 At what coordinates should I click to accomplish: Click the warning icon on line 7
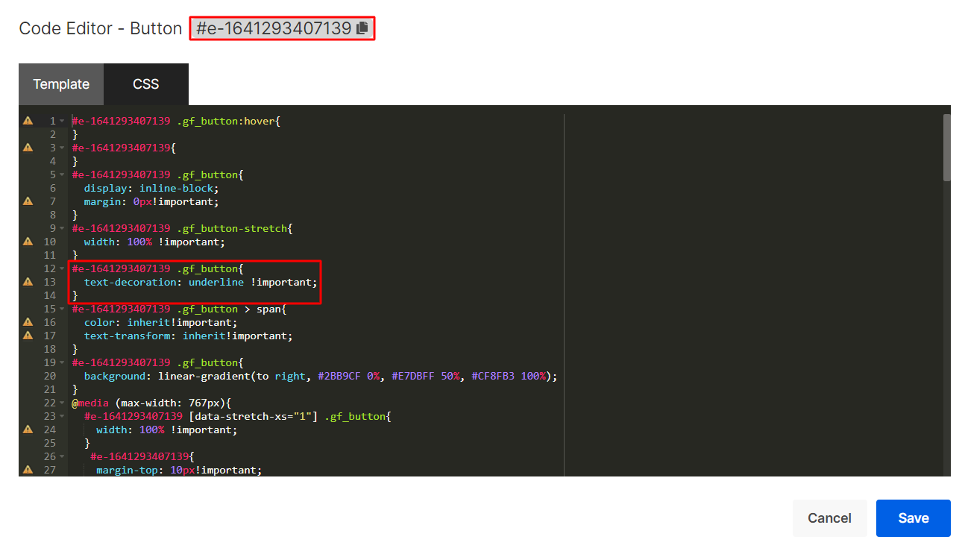pos(28,201)
